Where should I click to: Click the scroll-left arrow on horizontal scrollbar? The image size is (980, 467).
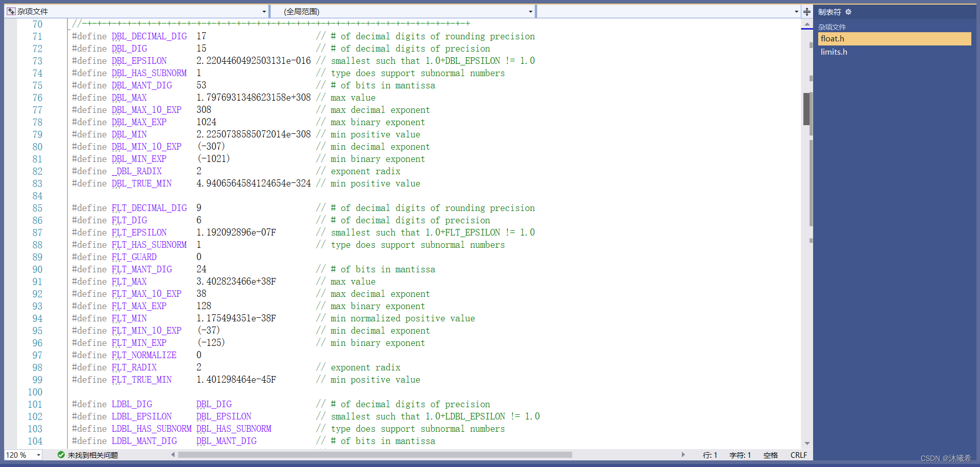[172, 454]
